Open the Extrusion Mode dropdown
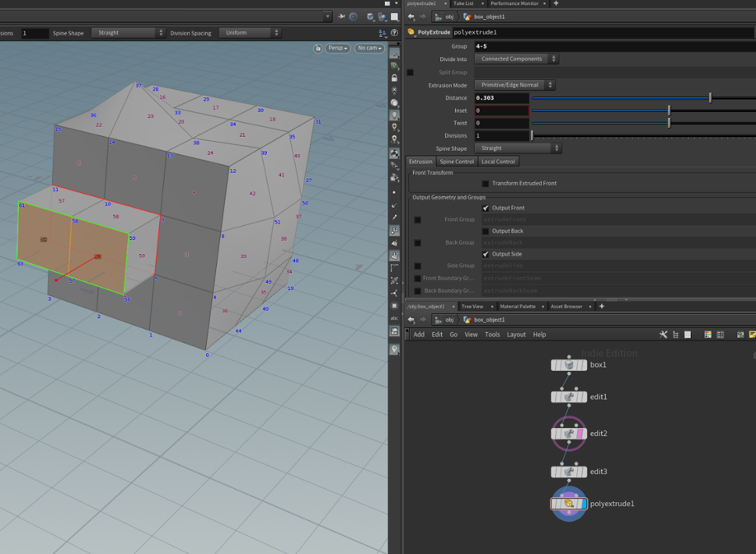 (x=515, y=85)
